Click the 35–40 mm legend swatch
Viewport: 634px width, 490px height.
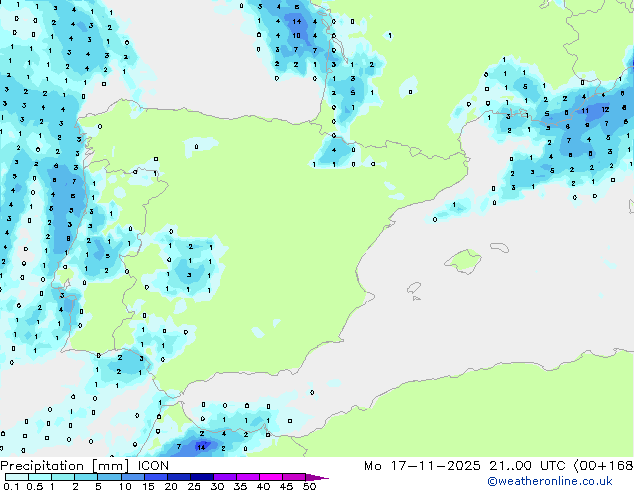[248, 477]
